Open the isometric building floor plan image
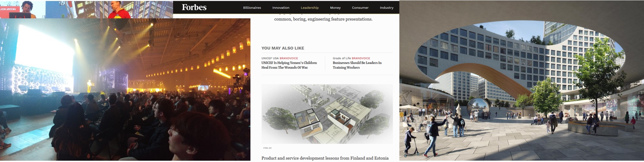 (327, 114)
